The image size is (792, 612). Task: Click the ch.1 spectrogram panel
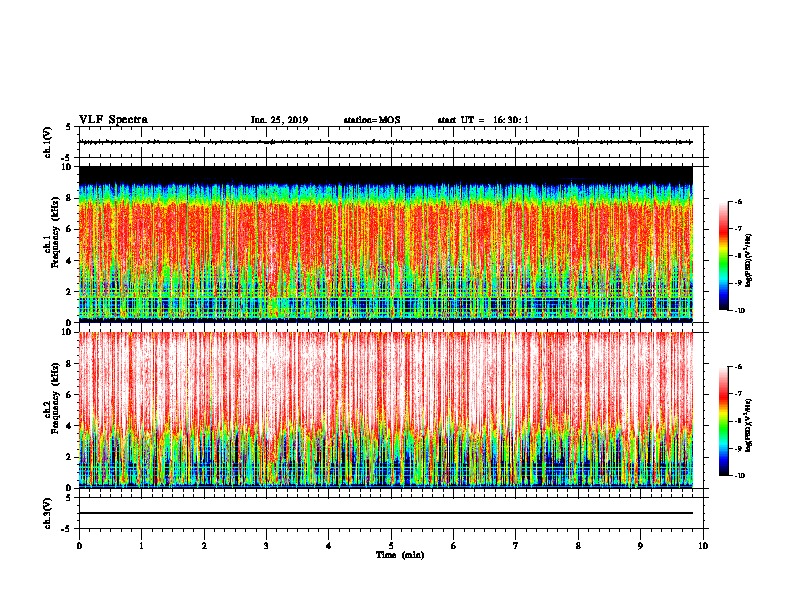coord(385,244)
